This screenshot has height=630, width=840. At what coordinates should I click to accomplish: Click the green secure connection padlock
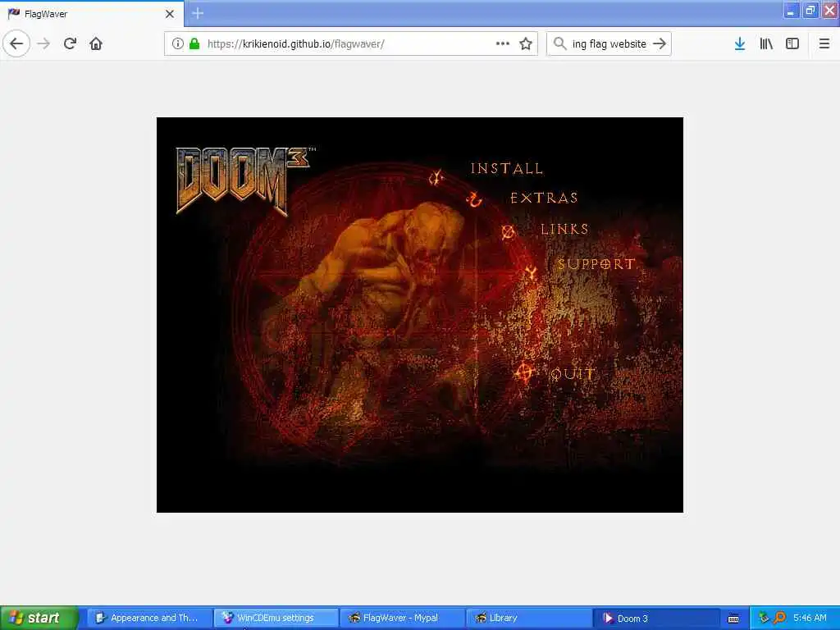click(194, 43)
